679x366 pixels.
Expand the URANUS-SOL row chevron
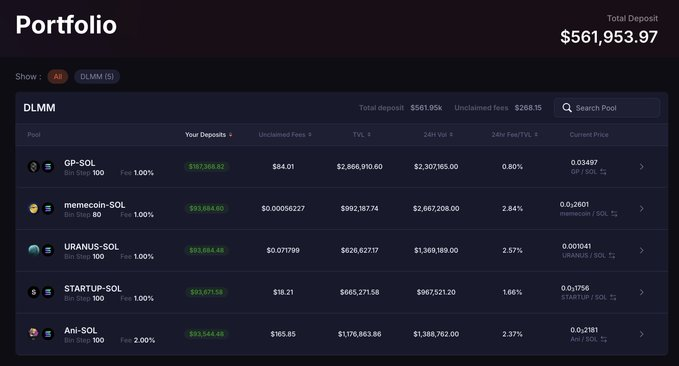[x=642, y=250]
